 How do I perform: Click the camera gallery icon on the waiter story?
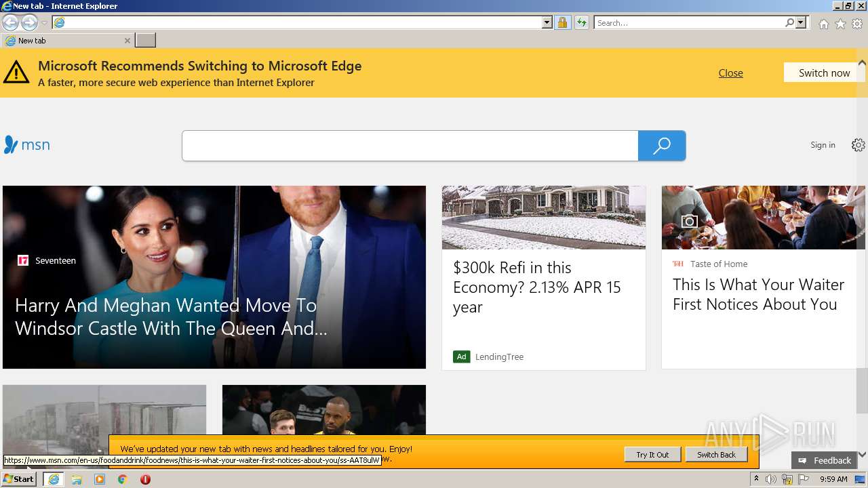pyautogui.click(x=690, y=221)
